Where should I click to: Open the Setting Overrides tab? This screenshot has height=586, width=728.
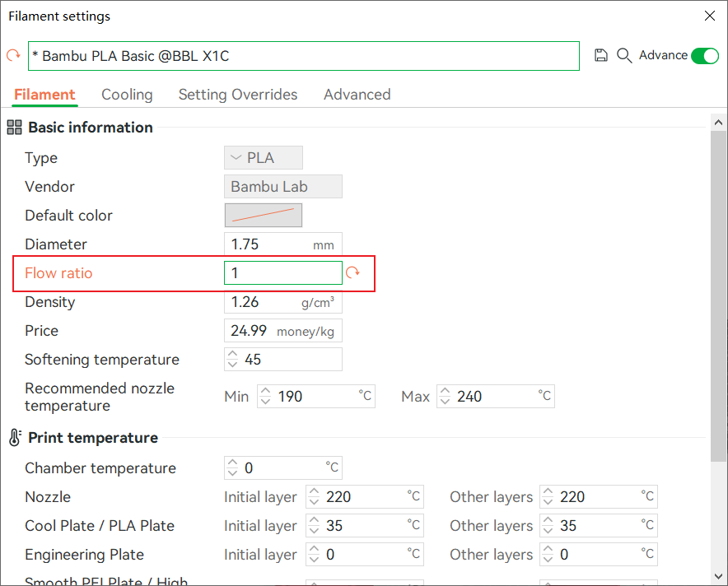point(238,95)
